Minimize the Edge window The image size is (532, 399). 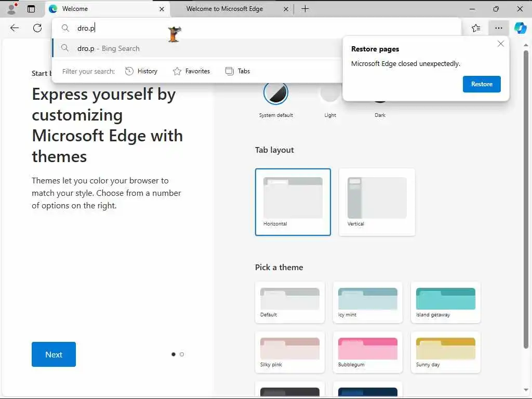point(472,9)
